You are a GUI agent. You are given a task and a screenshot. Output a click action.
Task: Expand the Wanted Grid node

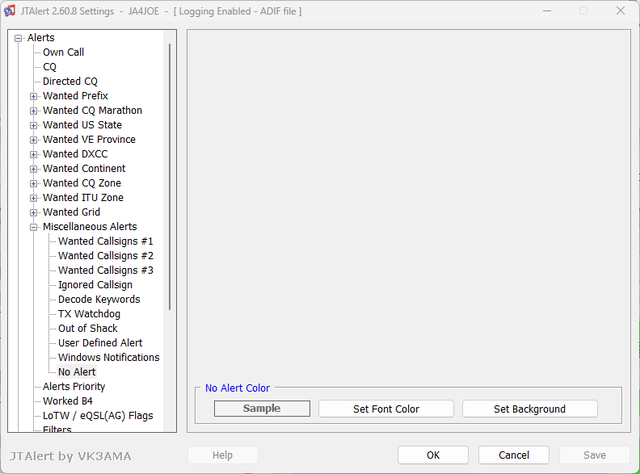(x=33, y=213)
